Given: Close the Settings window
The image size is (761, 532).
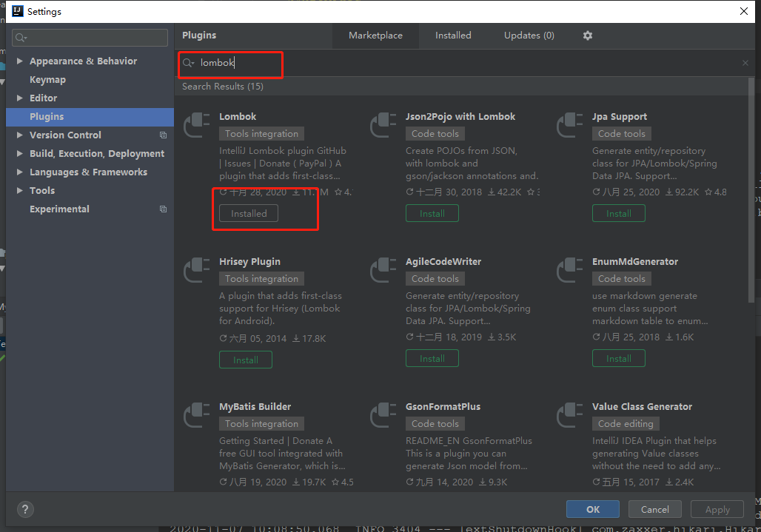Looking at the screenshot, I should tap(743, 11).
